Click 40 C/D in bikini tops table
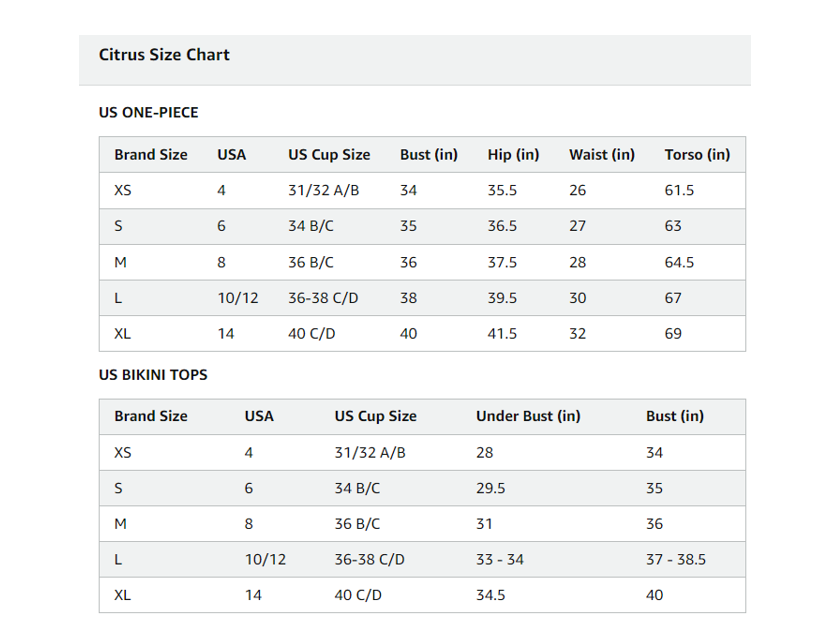The height and width of the screenshot is (643, 815). pyautogui.click(x=358, y=595)
